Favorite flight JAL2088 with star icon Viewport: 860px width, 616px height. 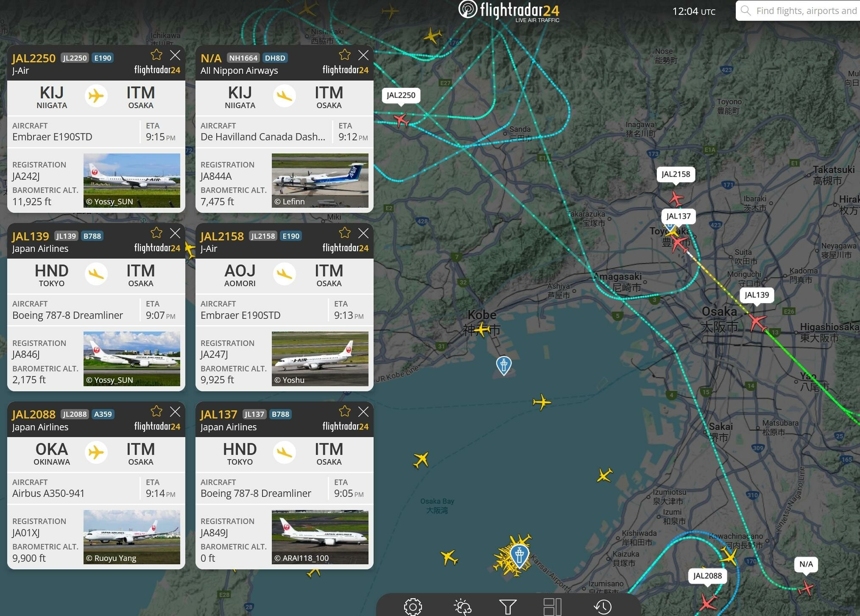(x=156, y=411)
